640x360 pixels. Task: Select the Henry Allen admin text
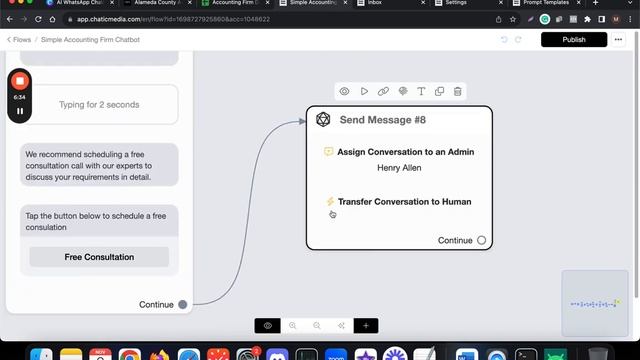pyautogui.click(x=399, y=168)
